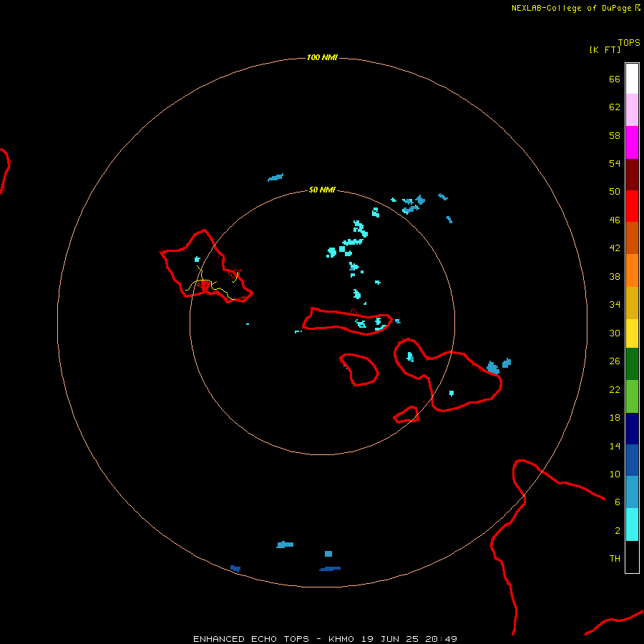The height and width of the screenshot is (644, 644).
Task: Pick the bright yellow legend segment
Action: click(632, 333)
